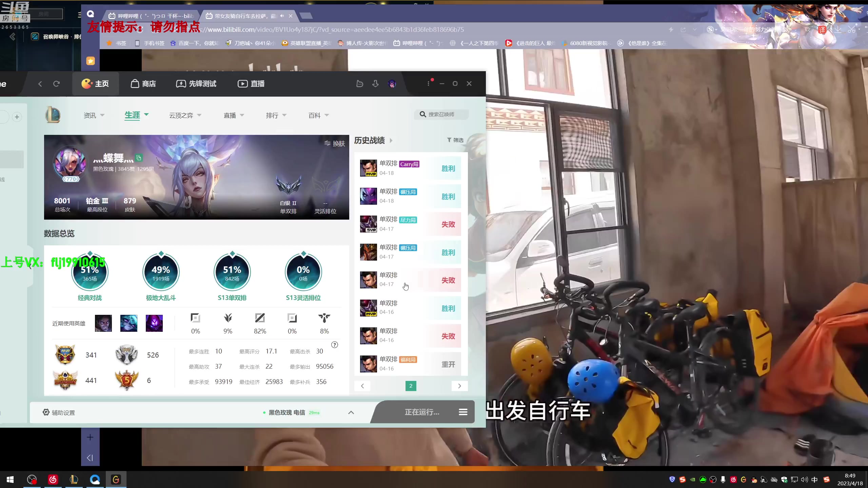Viewport: 868px width, 488px height.
Task: Click the support position icon showing 8%
Action: (324, 318)
